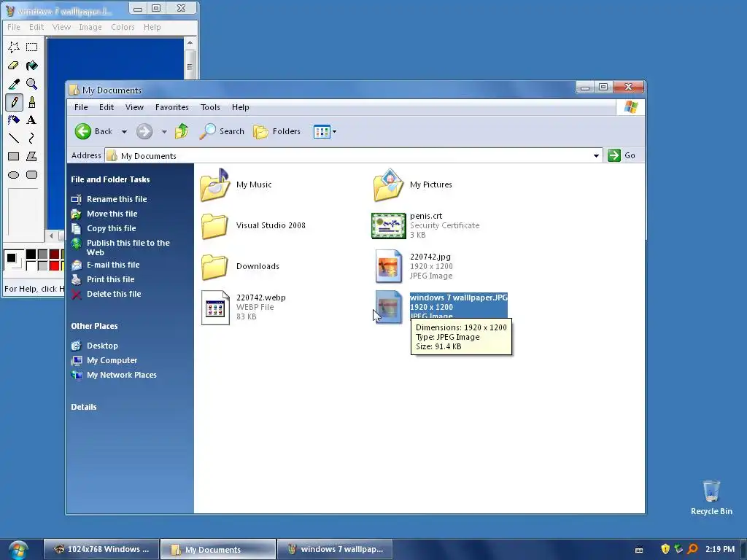
Task: Go up one folder level
Action: coord(182,131)
